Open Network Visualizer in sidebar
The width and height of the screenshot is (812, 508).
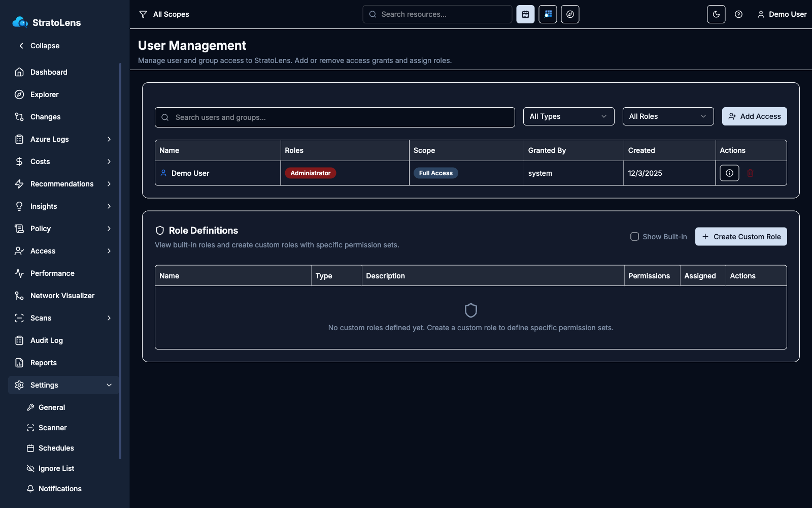click(63, 296)
